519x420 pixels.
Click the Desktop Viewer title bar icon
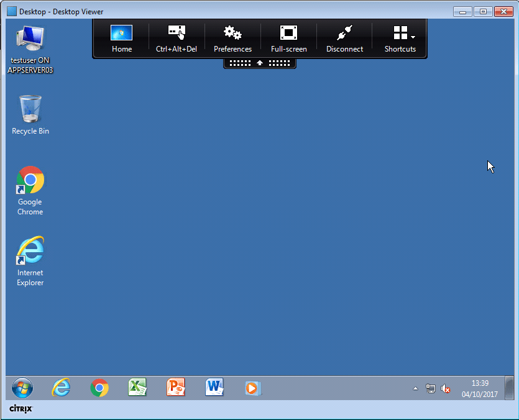12,12
